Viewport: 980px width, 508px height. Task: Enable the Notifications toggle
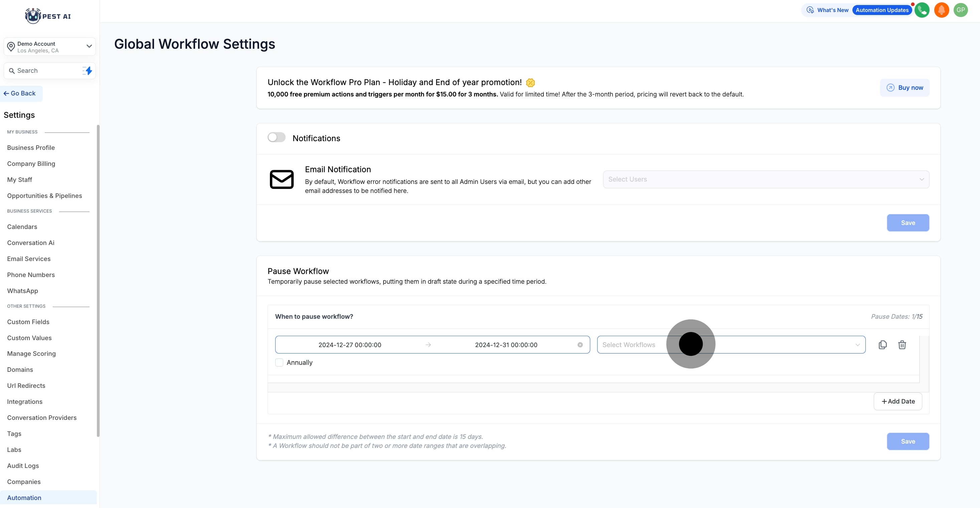[x=277, y=137]
